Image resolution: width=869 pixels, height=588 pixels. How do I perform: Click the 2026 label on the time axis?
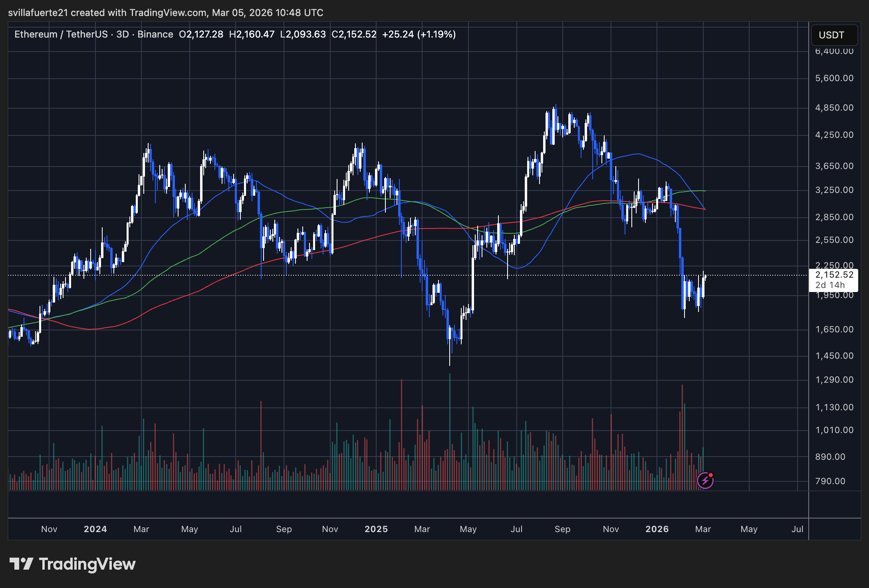pos(658,529)
